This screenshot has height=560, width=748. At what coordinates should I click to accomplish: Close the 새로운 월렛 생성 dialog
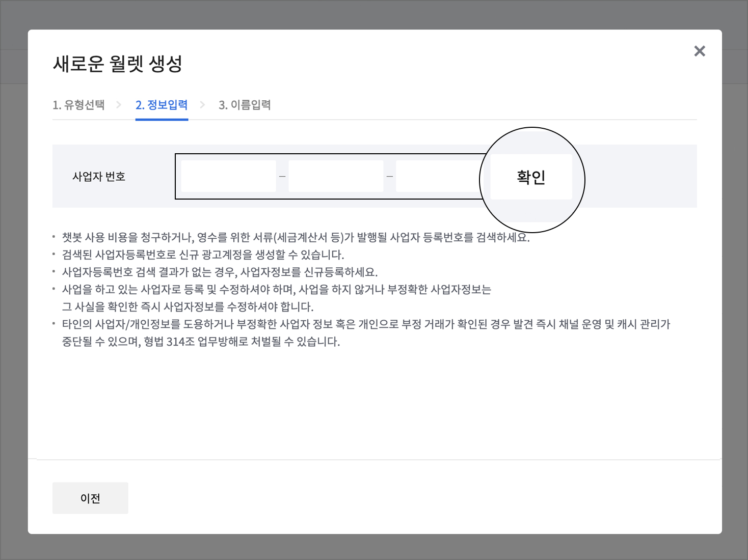click(x=699, y=51)
